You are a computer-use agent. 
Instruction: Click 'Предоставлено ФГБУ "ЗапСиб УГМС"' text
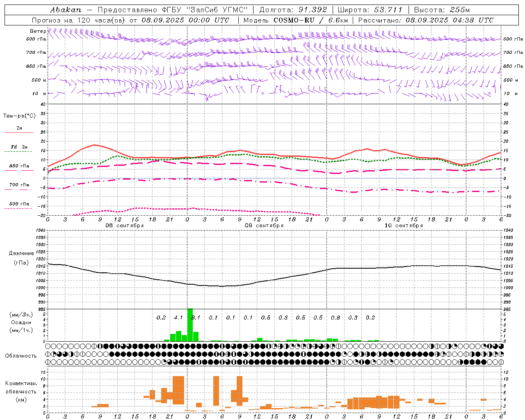pyautogui.click(x=173, y=10)
